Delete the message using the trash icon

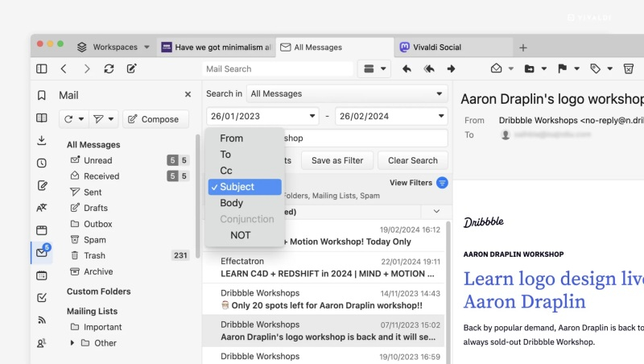[628, 69]
